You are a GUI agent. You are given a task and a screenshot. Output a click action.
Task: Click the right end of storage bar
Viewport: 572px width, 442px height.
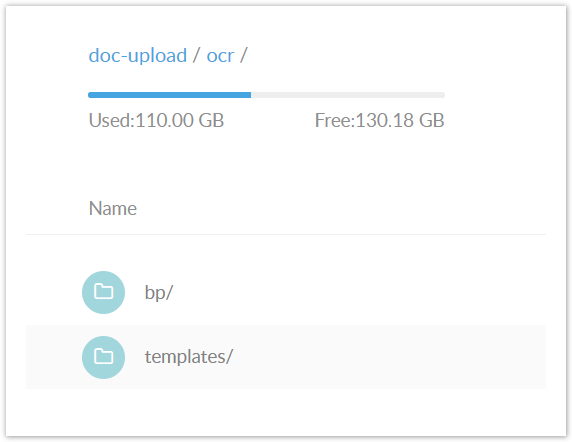coord(443,95)
